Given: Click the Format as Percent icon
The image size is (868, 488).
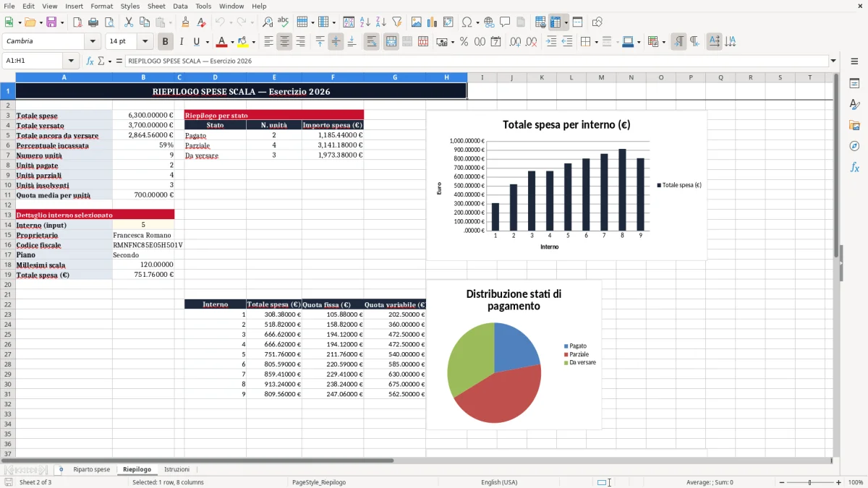Looking at the screenshot, I should click(x=464, y=42).
